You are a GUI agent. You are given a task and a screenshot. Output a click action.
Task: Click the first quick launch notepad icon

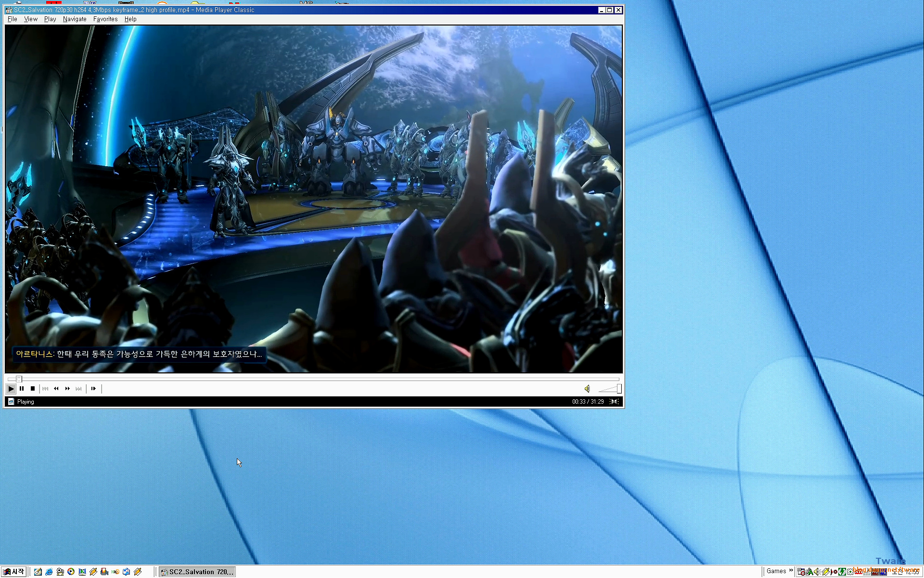pos(38,572)
